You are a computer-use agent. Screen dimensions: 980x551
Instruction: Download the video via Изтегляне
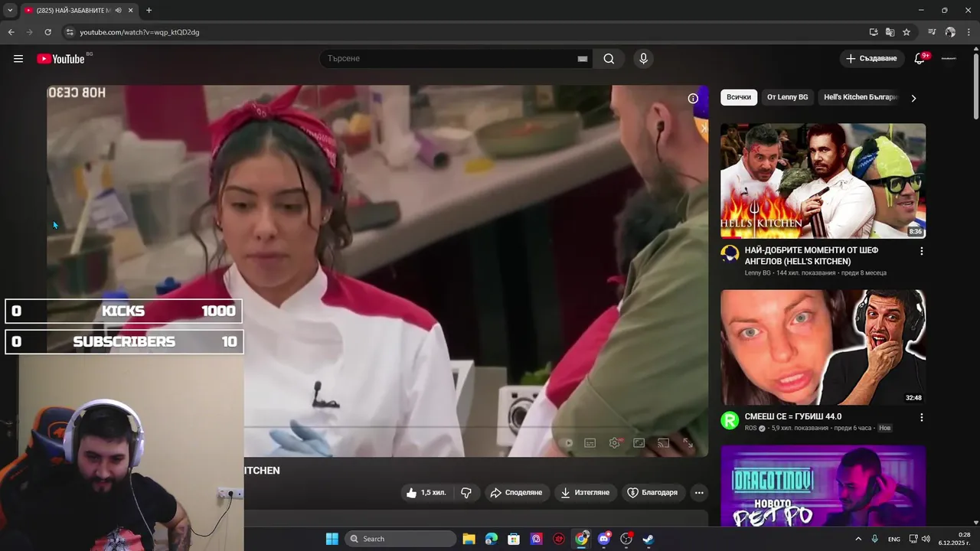tap(586, 493)
